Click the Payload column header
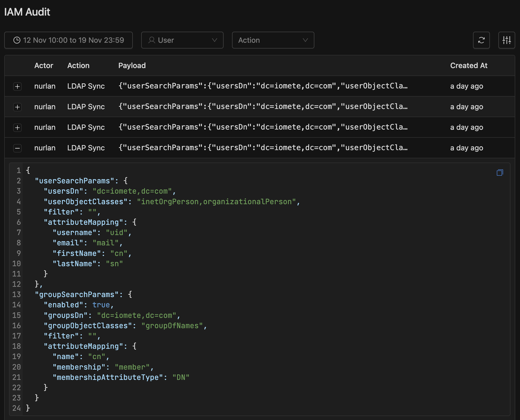The image size is (520, 420). pos(132,65)
